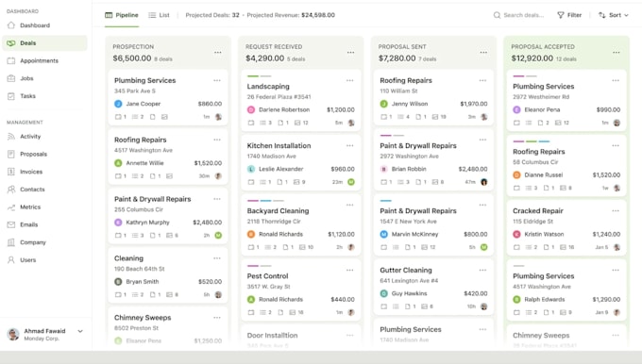Open Emails envelope icon in sidebar
642x364 pixels.
coord(11,224)
